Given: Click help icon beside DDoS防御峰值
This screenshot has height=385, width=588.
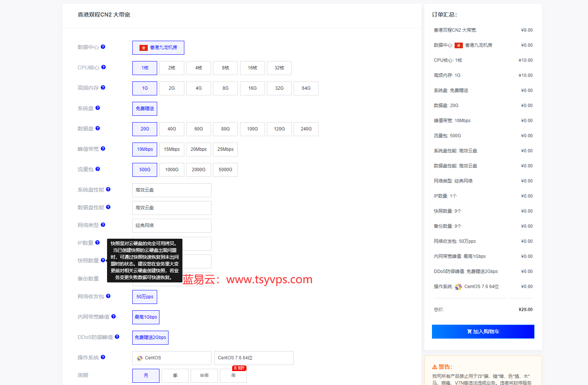Looking at the screenshot, I should (x=117, y=337).
